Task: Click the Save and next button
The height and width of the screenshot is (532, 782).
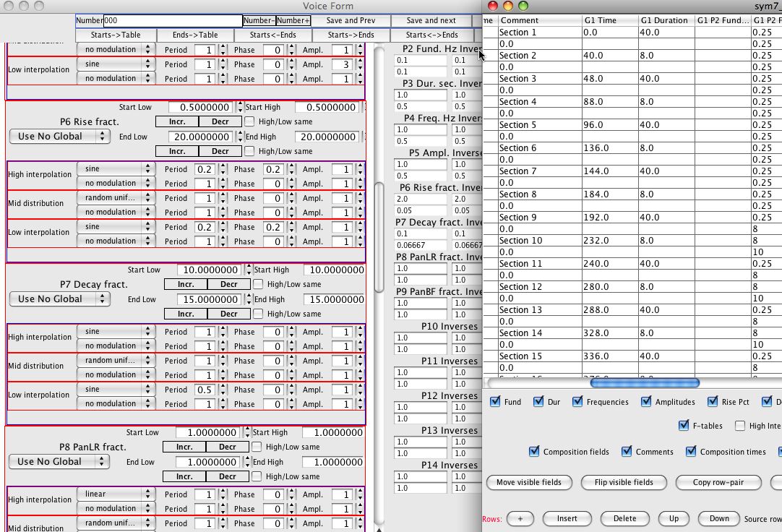Action: (x=431, y=20)
